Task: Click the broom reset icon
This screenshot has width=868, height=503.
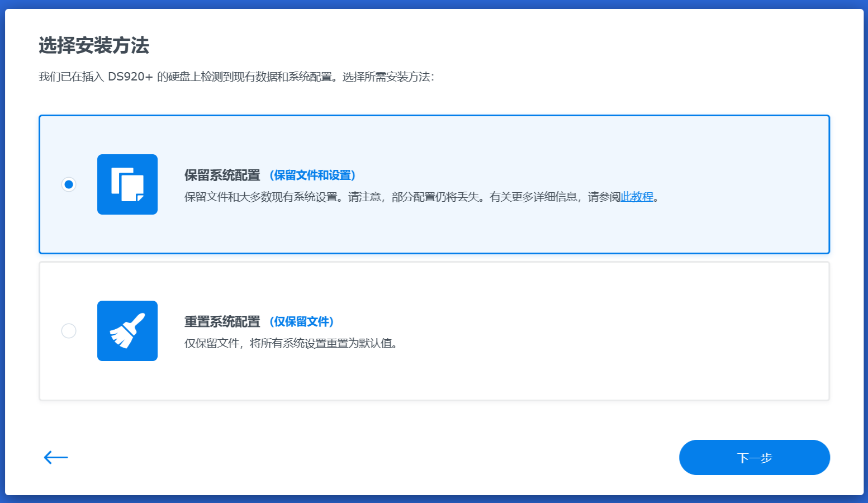Action: (127, 331)
